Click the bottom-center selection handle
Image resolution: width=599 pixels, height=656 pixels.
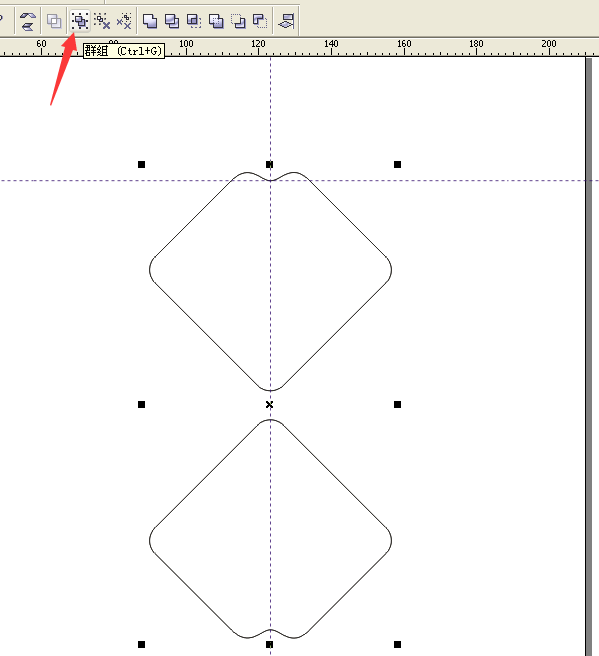[269, 644]
